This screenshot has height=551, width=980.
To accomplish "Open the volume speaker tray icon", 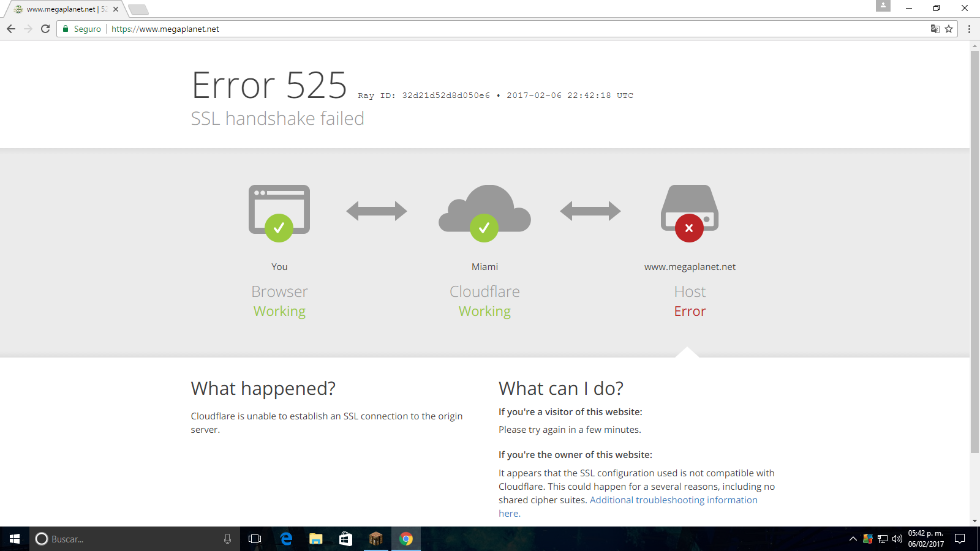I will 897,539.
